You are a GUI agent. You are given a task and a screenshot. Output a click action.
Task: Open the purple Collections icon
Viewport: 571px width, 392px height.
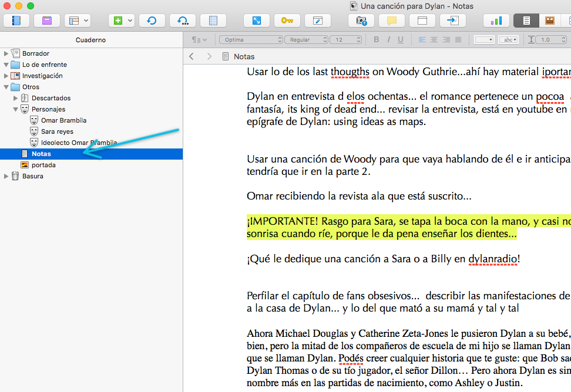coord(47,21)
